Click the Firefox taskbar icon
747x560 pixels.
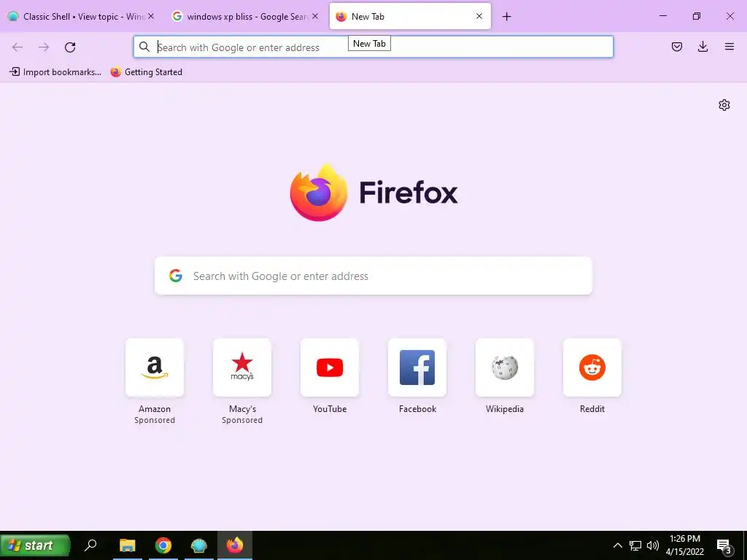point(234,545)
